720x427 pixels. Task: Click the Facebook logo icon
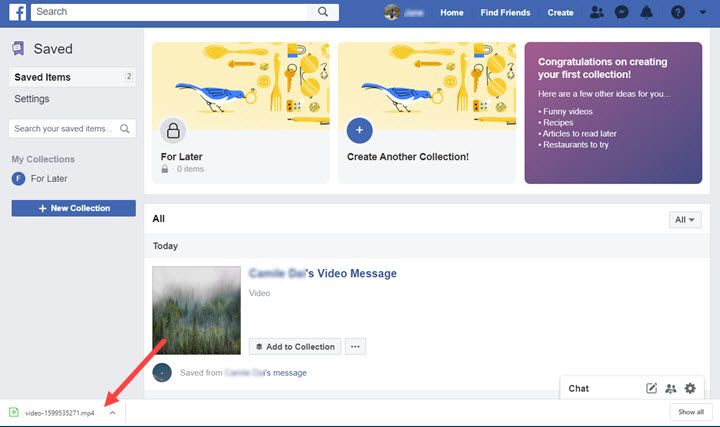(x=17, y=12)
